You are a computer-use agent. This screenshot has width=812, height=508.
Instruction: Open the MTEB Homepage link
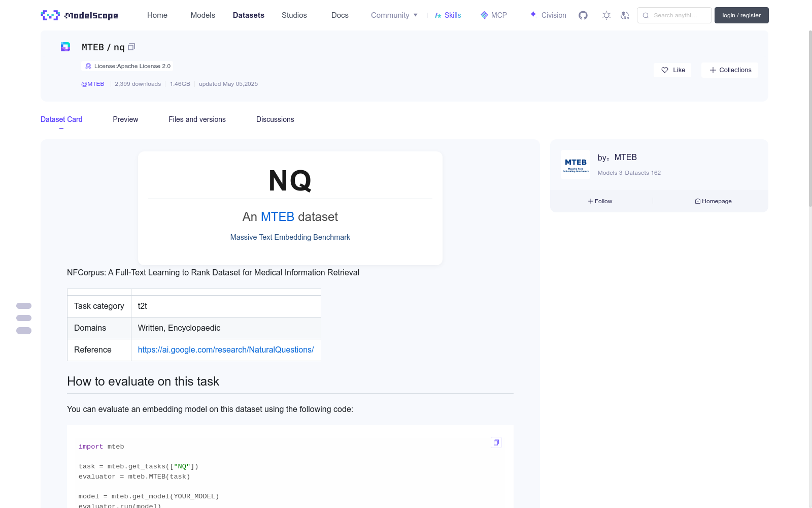coord(713,201)
